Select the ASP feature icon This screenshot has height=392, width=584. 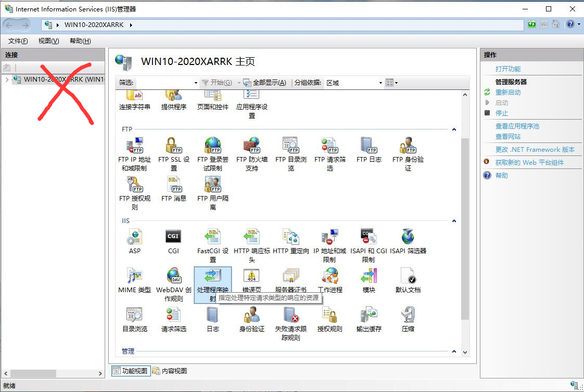(x=134, y=242)
